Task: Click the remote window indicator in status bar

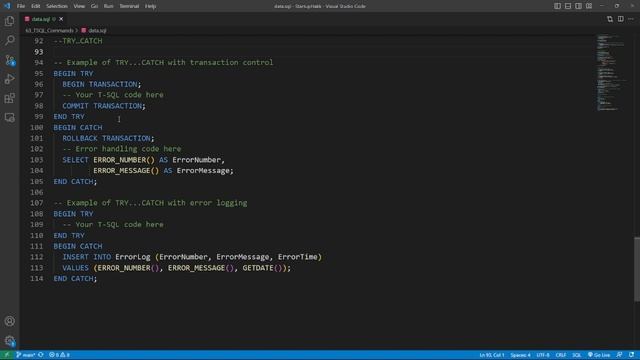Action: coord(6,355)
